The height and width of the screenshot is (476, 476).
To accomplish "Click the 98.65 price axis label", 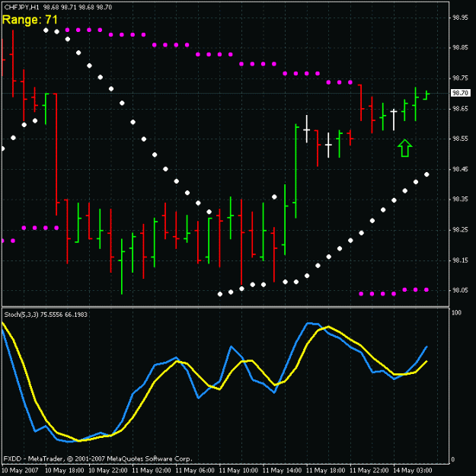I will (x=460, y=108).
